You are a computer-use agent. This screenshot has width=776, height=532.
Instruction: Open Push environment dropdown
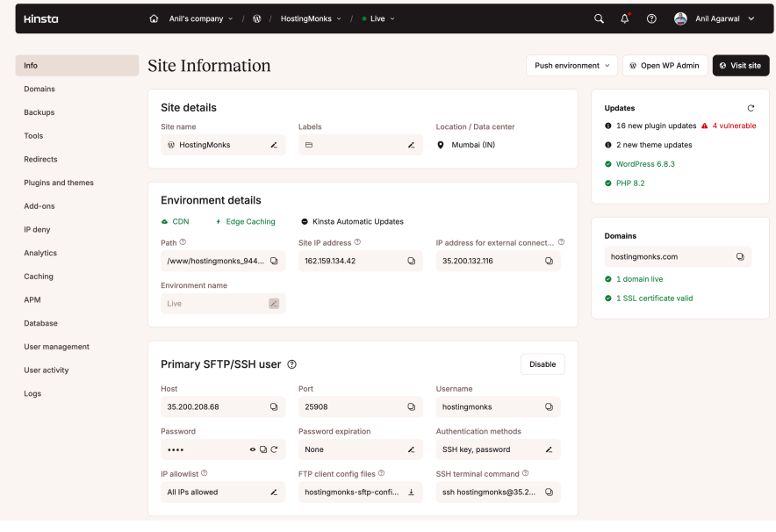571,65
